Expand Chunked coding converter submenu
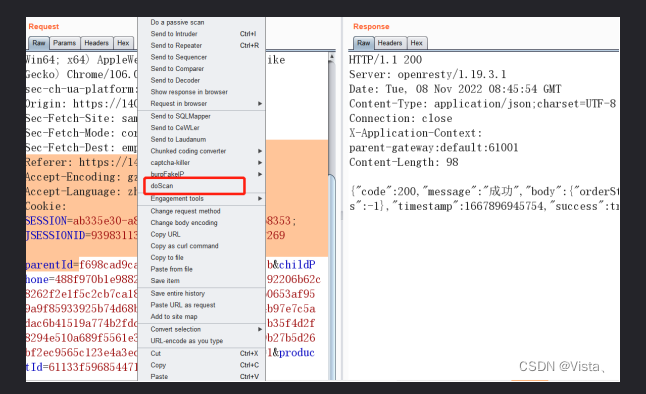 (201, 151)
